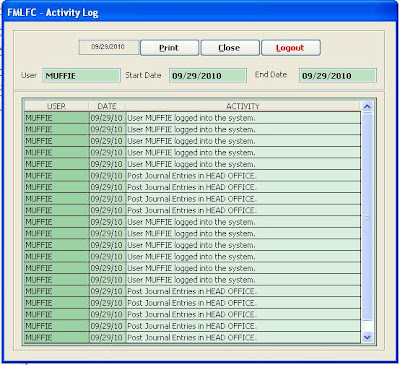Focus the End Date input field
The width and height of the screenshot is (400, 365).
(338, 75)
